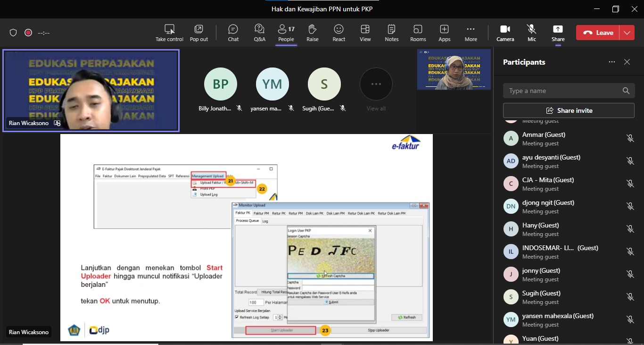This screenshot has height=345, width=644.
Task: Select participant Yuan (Guest)
Action: (x=569, y=339)
